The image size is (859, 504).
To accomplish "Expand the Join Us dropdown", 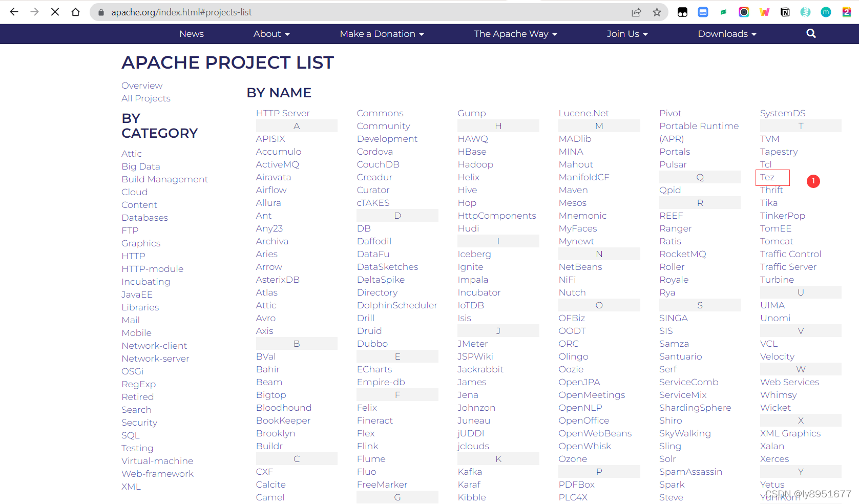I will click(x=627, y=34).
